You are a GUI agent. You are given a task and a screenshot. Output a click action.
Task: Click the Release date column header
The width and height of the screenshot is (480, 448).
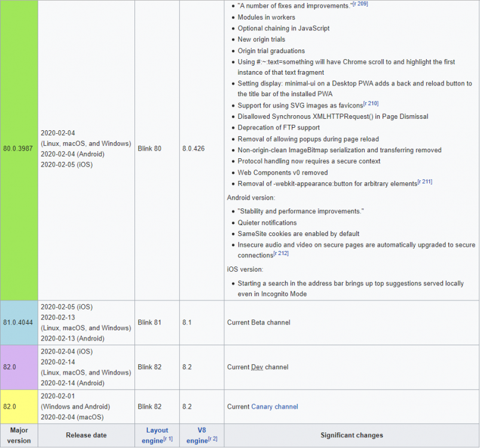coord(86,434)
